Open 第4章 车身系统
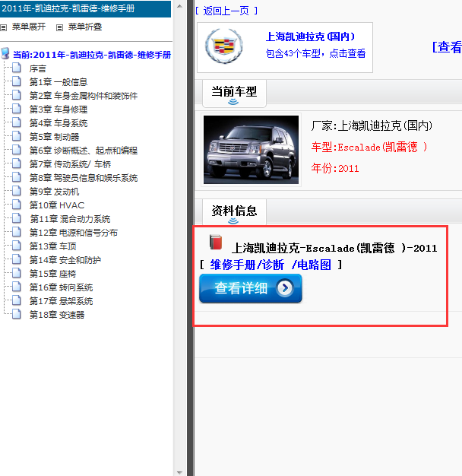The width and height of the screenshot is (462, 476). tap(59, 123)
